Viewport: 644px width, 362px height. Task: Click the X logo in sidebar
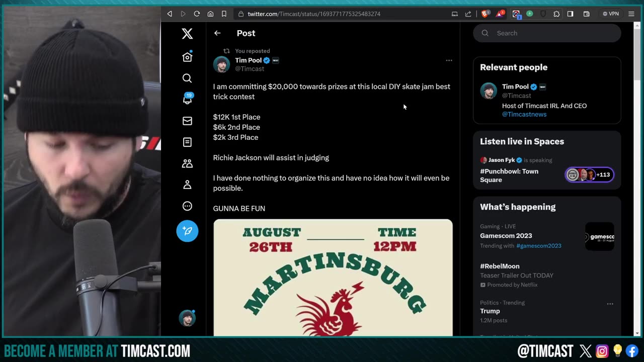187,34
